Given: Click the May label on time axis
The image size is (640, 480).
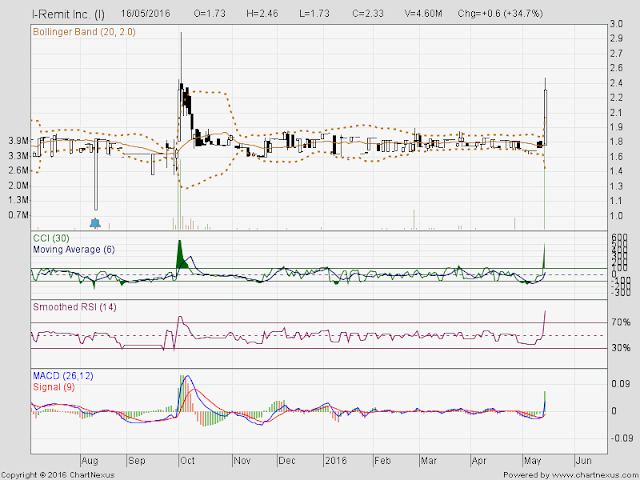Looking at the screenshot, I should click(x=533, y=461).
